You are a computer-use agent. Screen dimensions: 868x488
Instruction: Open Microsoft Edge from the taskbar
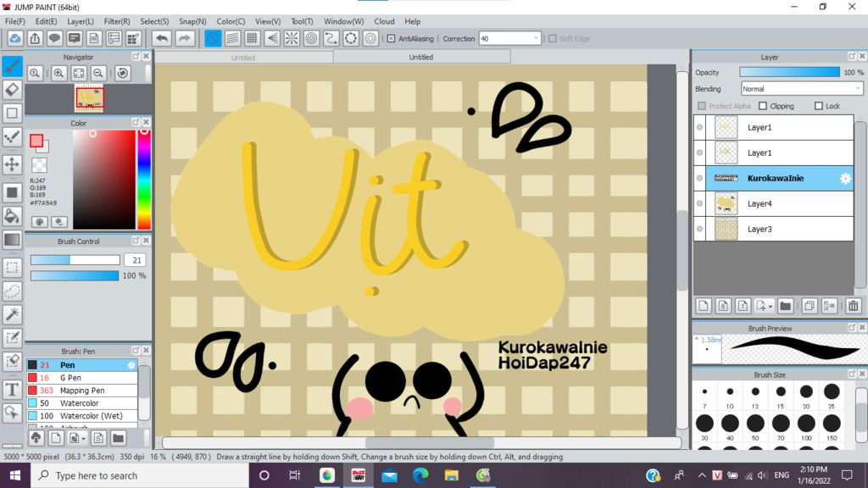[420, 475]
